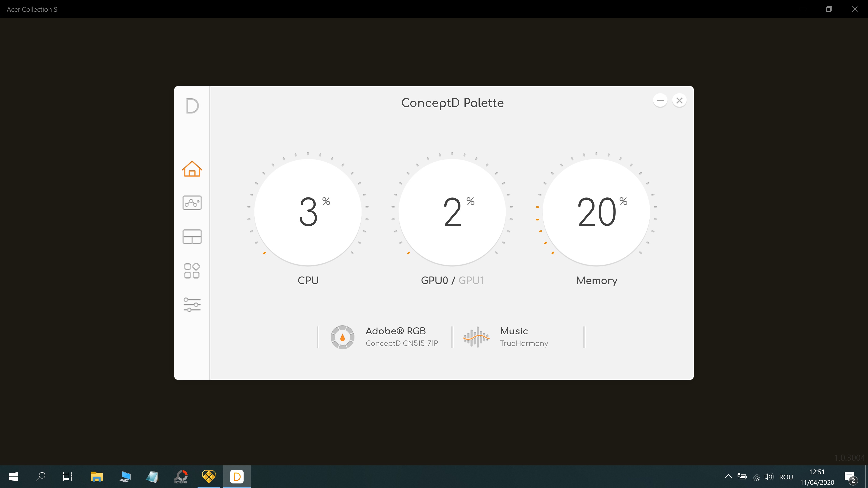Switch to GPU1 usage

tap(471, 280)
